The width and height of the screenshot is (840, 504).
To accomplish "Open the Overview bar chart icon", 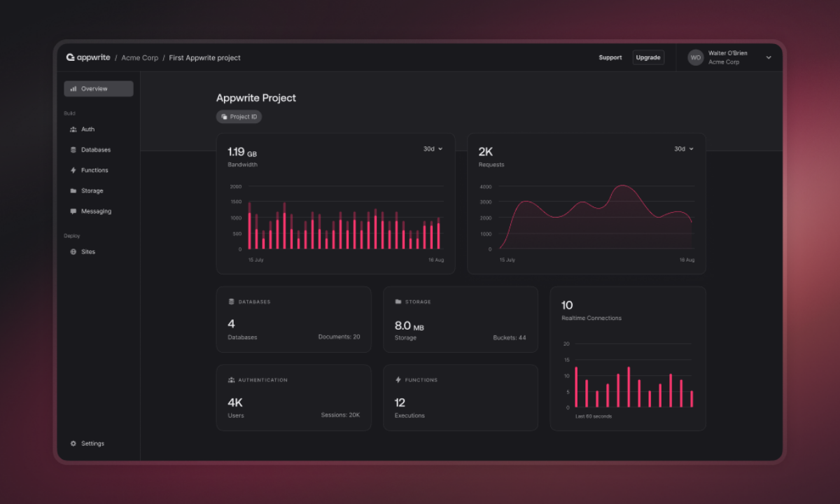I will tap(73, 89).
